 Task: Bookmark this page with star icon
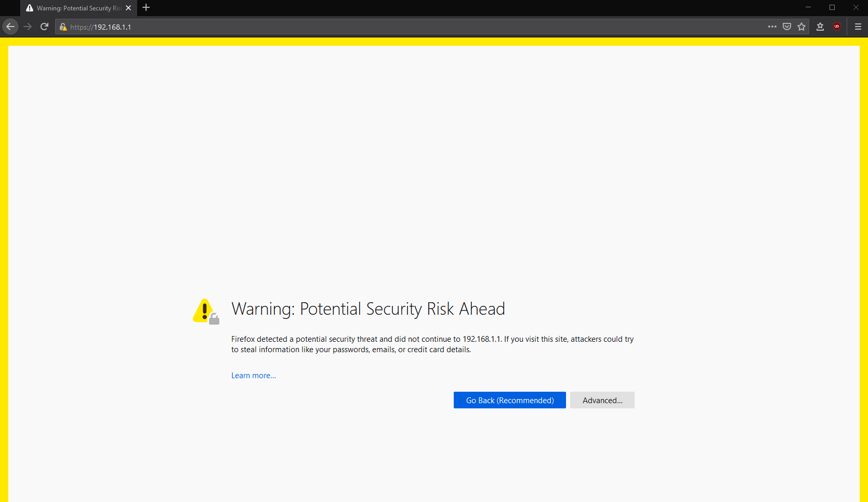click(801, 27)
